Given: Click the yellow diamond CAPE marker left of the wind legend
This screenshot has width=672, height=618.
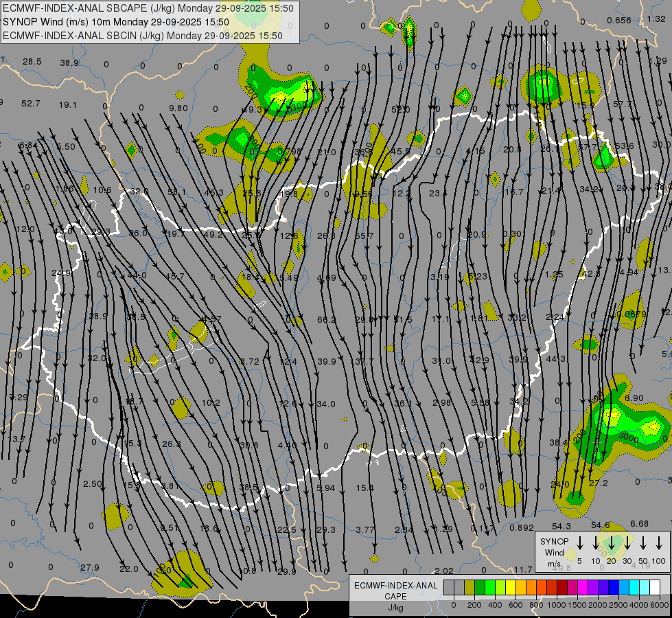Looking at the screenshot, I should tap(570, 553).
